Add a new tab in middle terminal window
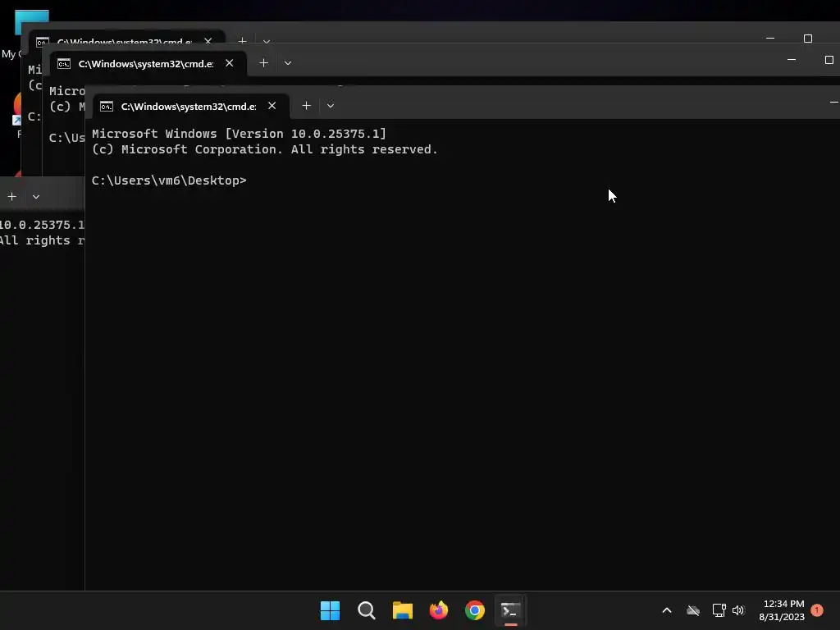The width and height of the screenshot is (840, 630). click(x=263, y=63)
